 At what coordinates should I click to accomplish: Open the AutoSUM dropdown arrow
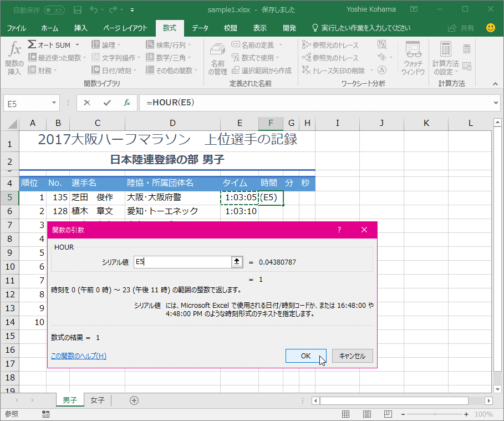coord(77,45)
